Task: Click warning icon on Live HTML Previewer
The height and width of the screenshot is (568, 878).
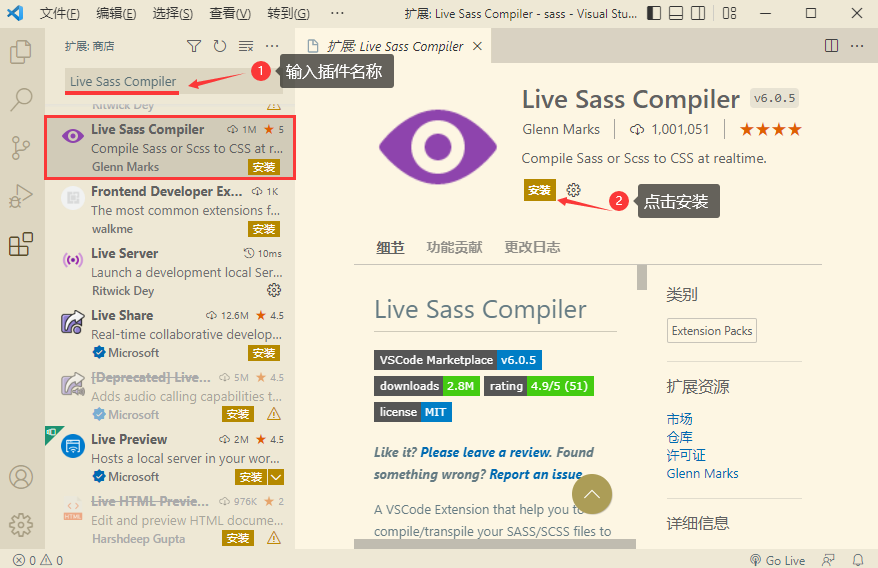Action: 274,538
